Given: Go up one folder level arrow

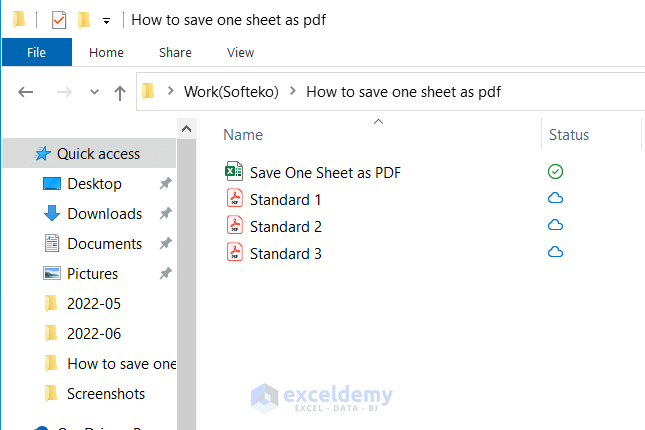Looking at the screenshot, I should pos(120,92).
